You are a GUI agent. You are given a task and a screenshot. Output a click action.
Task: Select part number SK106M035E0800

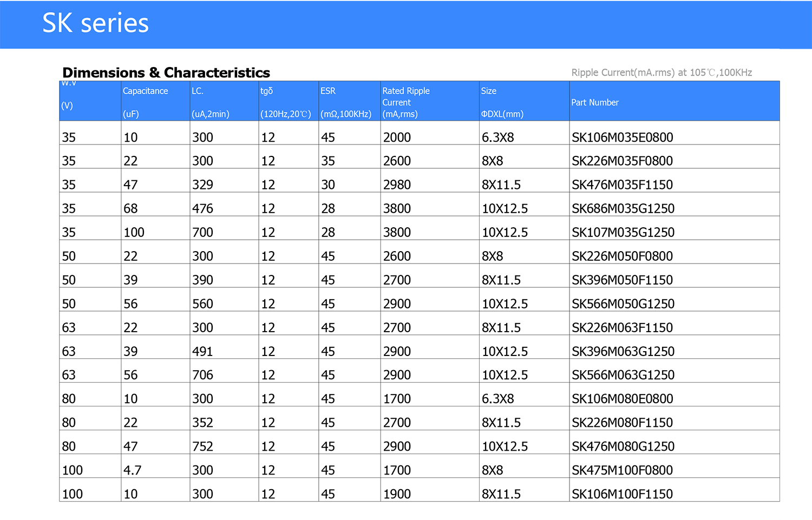[622, 137]
